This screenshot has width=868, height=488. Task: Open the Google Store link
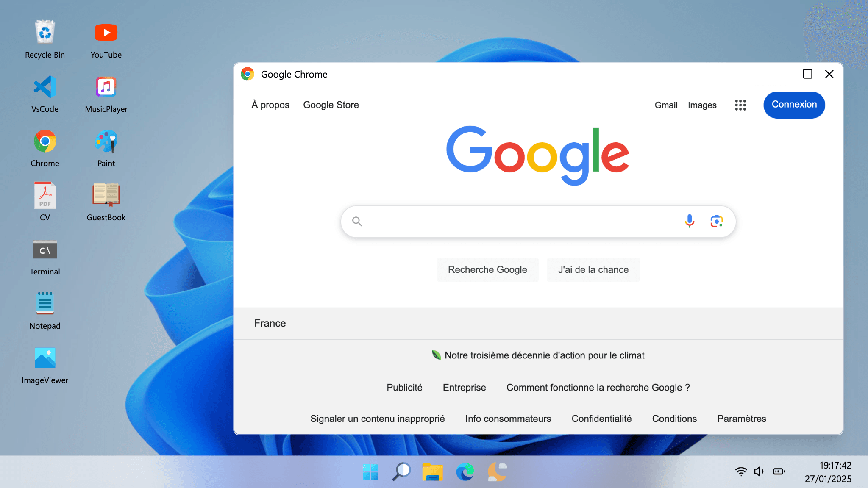[x=331, y=105]
